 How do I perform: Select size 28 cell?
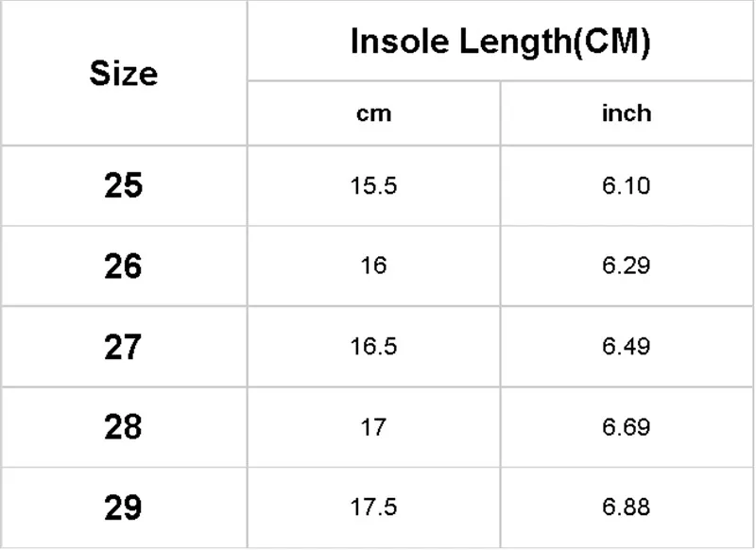(124, 427)
